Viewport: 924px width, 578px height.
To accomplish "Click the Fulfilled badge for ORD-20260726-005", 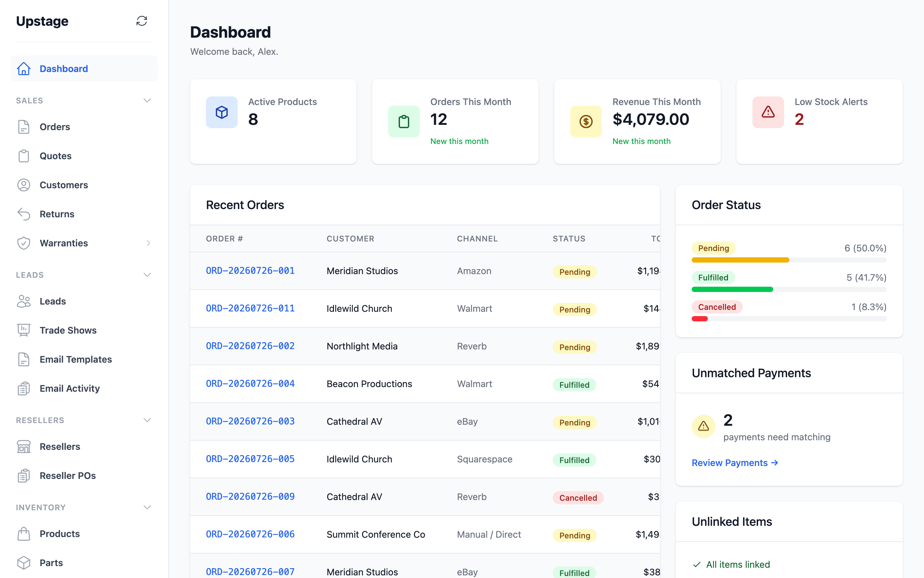I will [x=574, y=460].
